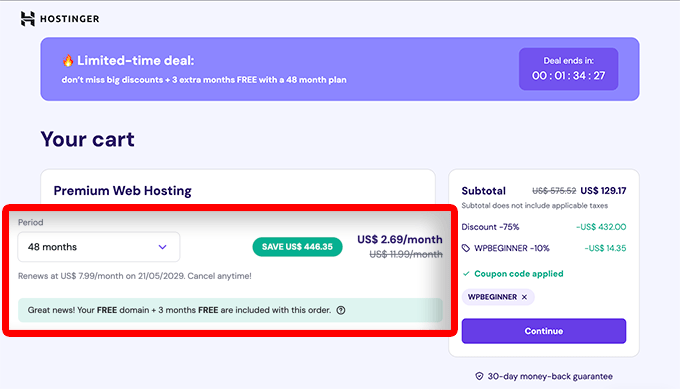This screenshot has height=389, width=680.
Task: Click the struck-through 'US$ 11.99/month' price
Action: 406,255
